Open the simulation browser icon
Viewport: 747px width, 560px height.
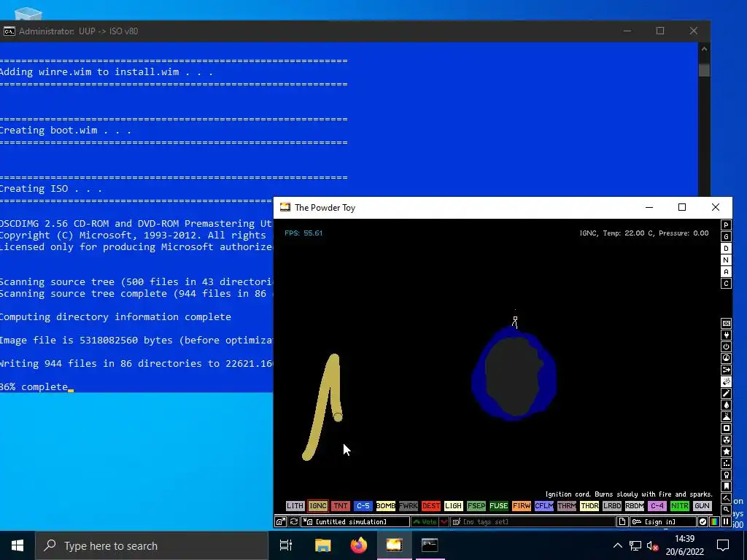(281, 522)
